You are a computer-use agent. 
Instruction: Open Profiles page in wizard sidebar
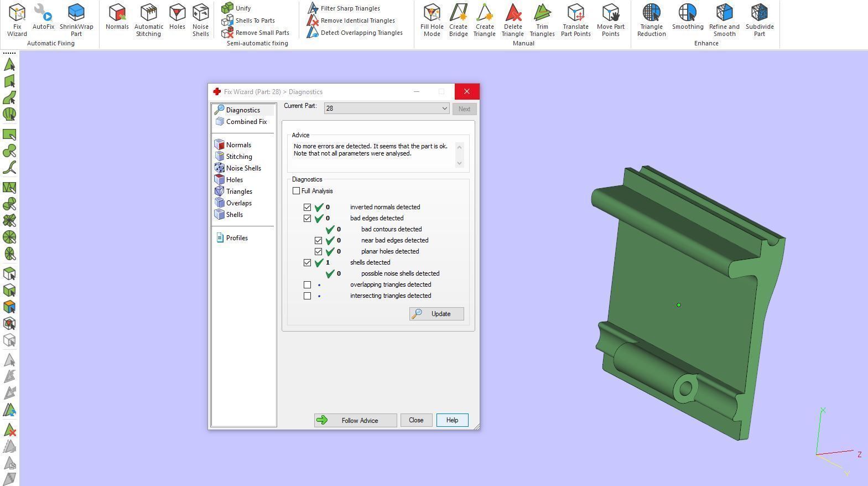(x=236, y=238)
